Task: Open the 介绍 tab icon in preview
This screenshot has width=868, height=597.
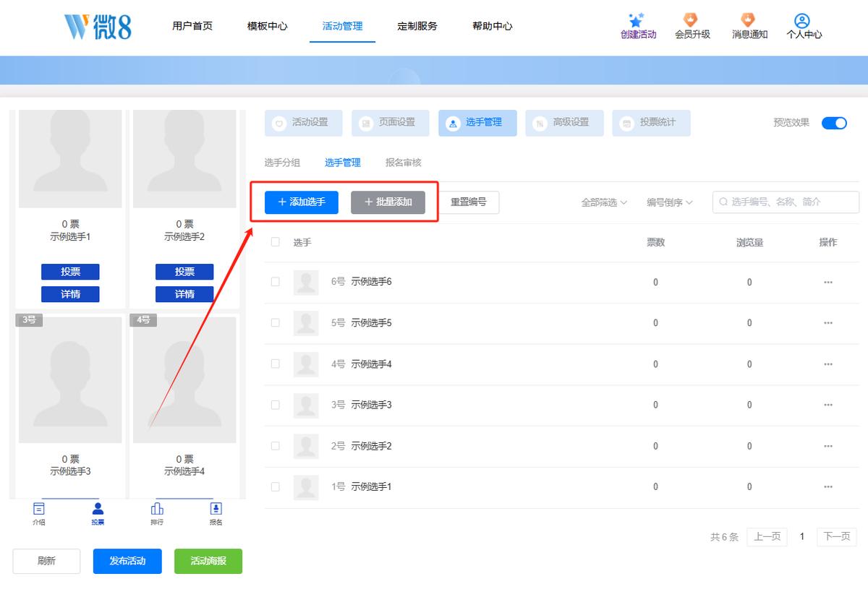Action: tap(39, 509)
